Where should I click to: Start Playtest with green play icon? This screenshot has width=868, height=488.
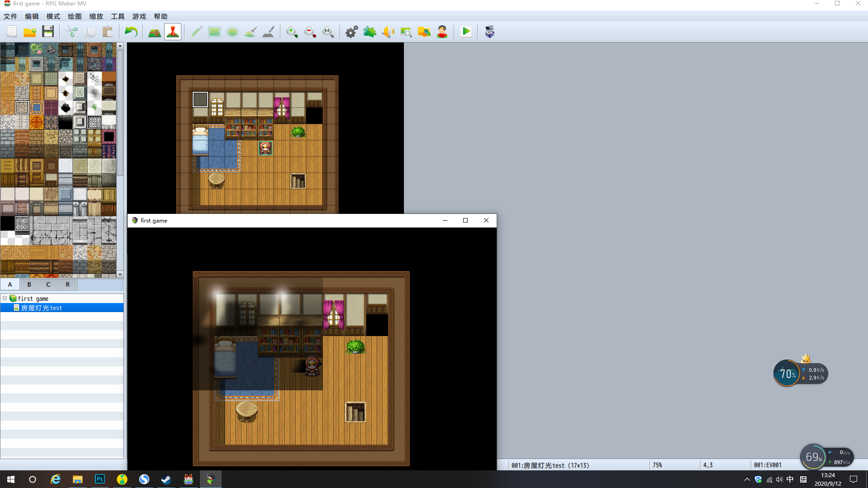(x=466, y=32)
